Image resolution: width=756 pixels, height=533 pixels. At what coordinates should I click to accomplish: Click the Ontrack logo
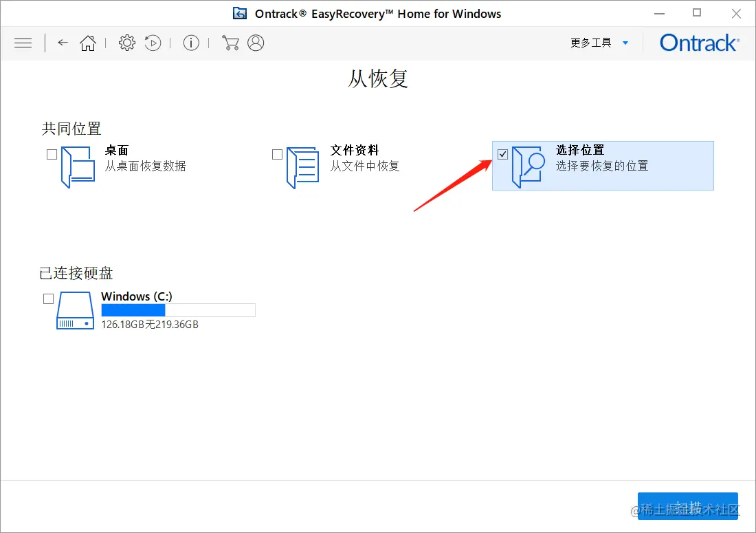(x=700, y=43)
